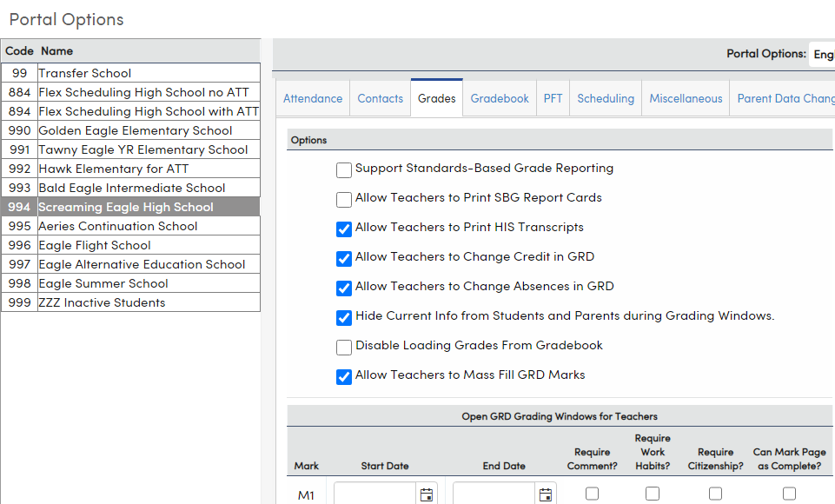This screenshot has width=835, height=504.
Task: Open the M1 Start Date calendar picker
Action: click(426, 494)
